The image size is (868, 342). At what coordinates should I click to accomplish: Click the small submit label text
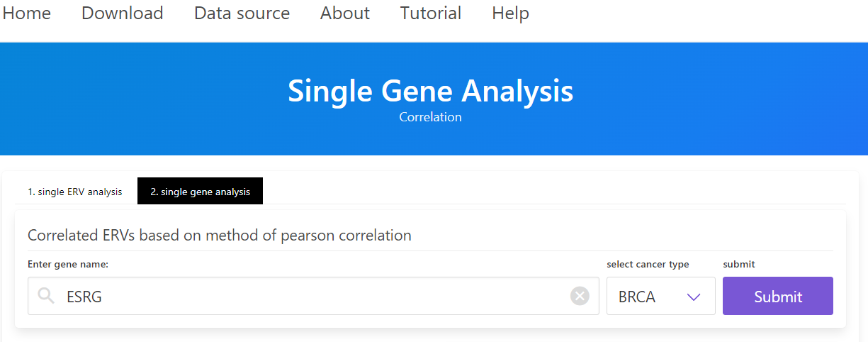tap(739, 265)
